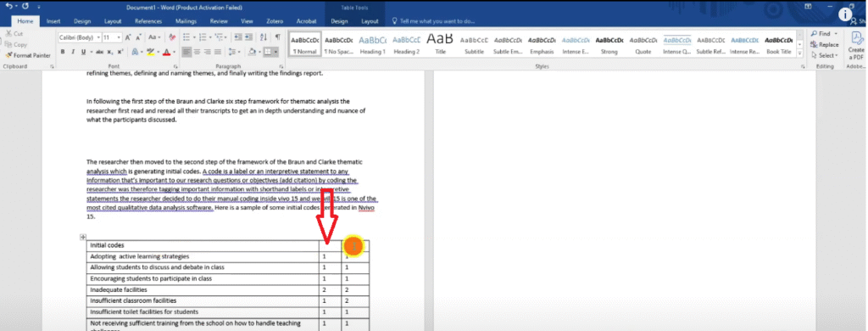This screenshot has height=331, width=868.
Task: Justify the paragraph text
Action: [x=218, y=52]
